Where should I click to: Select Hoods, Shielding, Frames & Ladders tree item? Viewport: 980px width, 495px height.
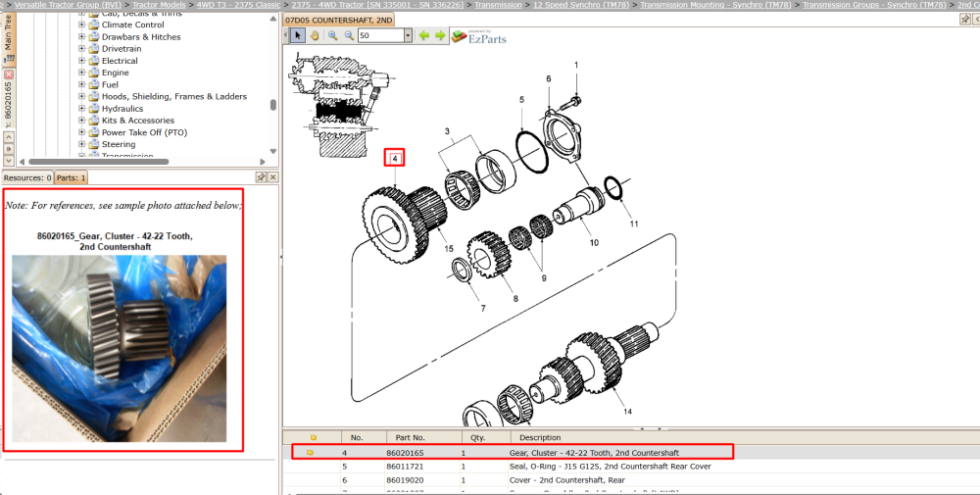(174, 96)
